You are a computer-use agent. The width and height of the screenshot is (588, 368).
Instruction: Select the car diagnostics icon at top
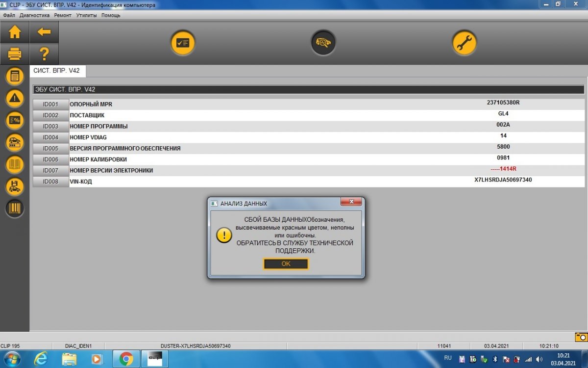(323, 43)
